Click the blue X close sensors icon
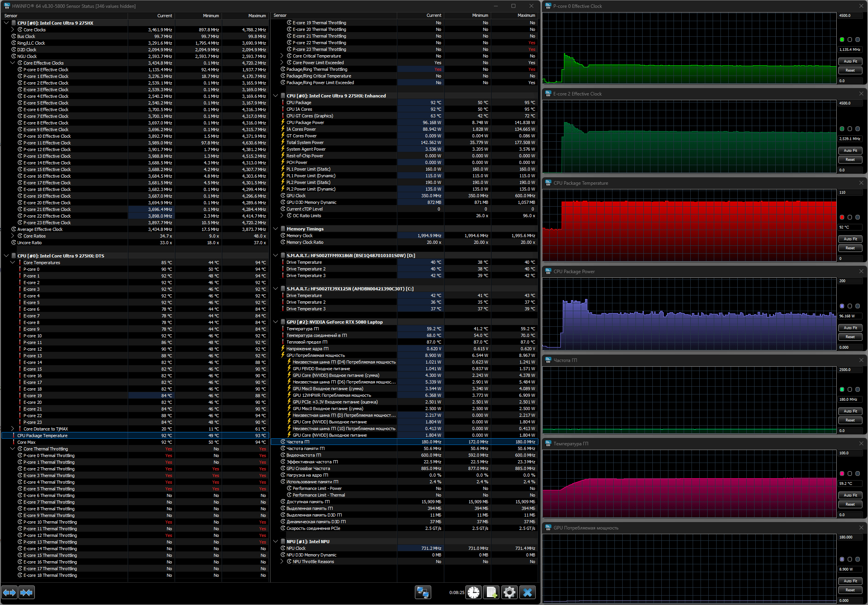 click(527, 592)
